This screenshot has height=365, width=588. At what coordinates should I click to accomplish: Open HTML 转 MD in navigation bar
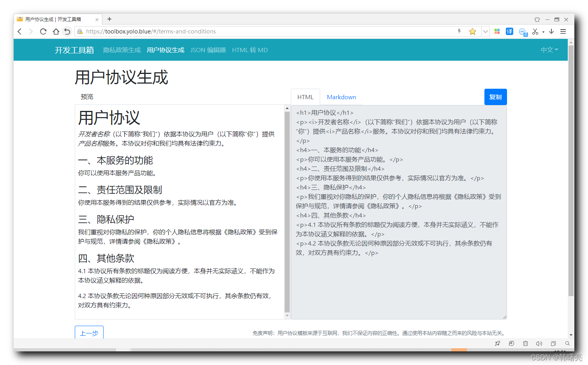tap(250, 50)
